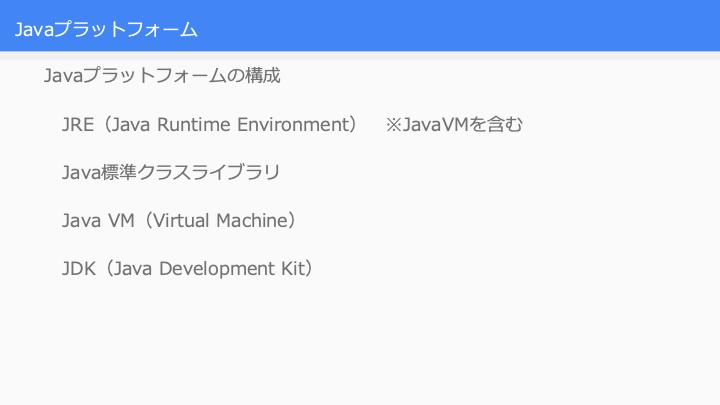Image resolution: width=720 pixels, height=405 pixels.
Task: Click the word "Runtime" in the JRE line
Action: [193, 124]
